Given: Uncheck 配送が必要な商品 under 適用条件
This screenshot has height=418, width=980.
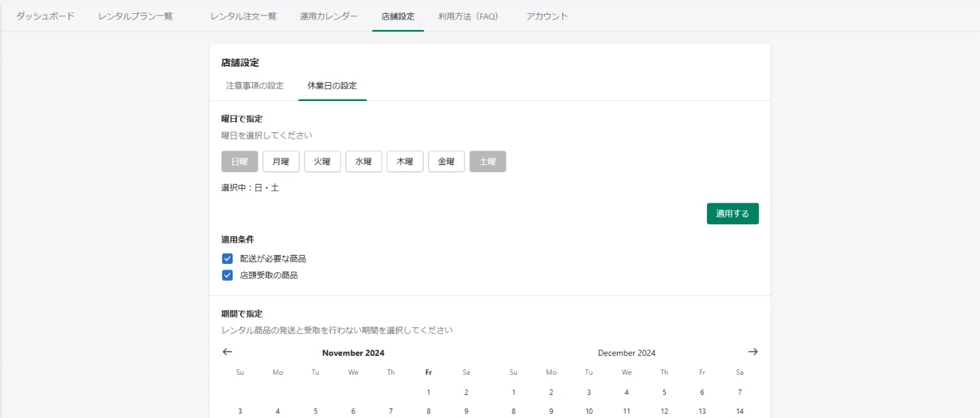Looking at the screenshot, I should pos(227,258).
